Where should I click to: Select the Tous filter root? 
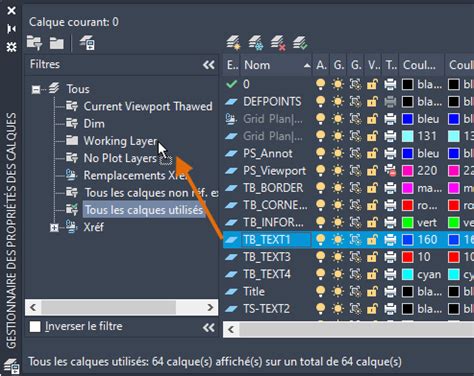[78, 89]
